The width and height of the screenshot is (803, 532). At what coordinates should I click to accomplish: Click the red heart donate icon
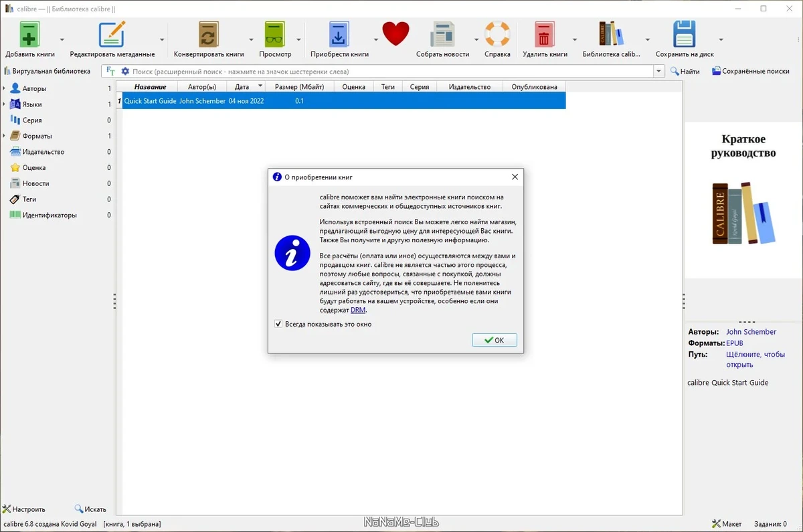tap(395, 34)
